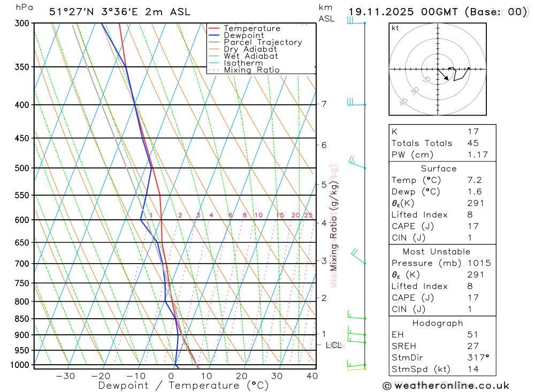Click the 'Dewpoint / Temperature (°C)' axis title

tap(184, 386)
